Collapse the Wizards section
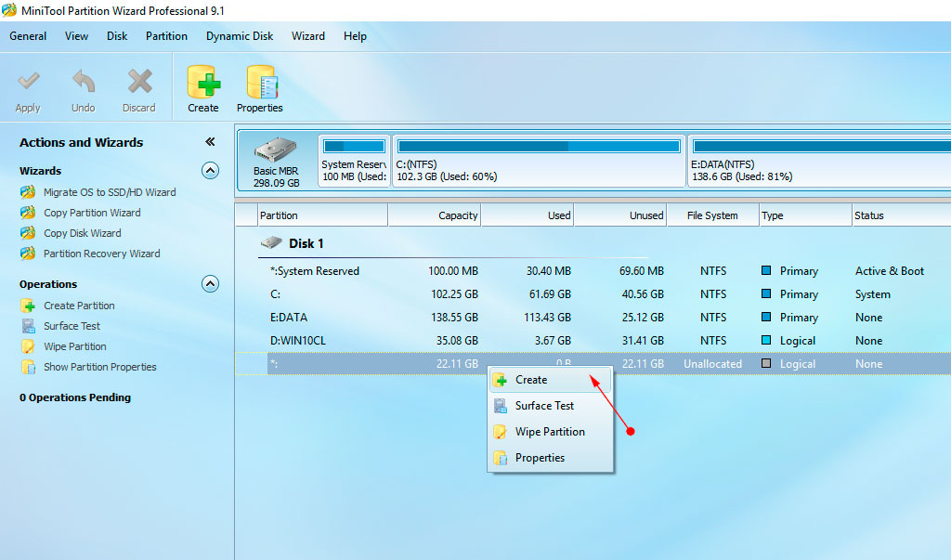951x560 pixels. pos(210,171)
